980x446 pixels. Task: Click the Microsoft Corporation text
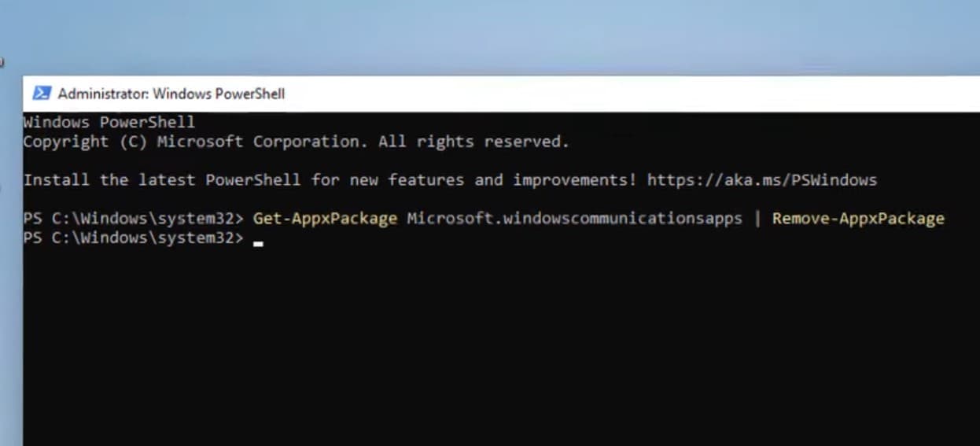262,142
